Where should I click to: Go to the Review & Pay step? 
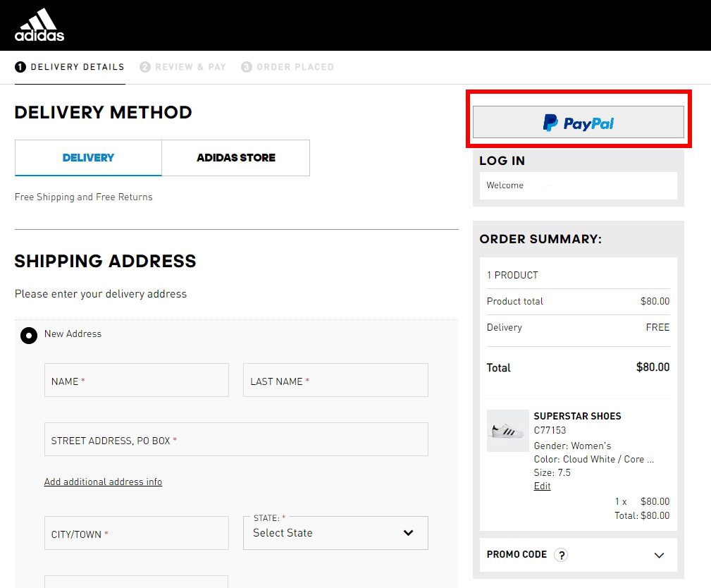click(183, 67)
